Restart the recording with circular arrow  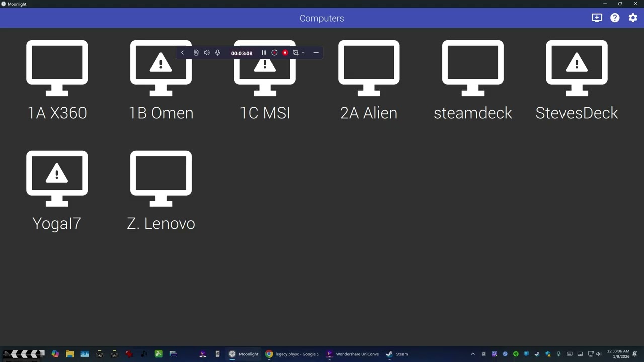pos(274,53)
